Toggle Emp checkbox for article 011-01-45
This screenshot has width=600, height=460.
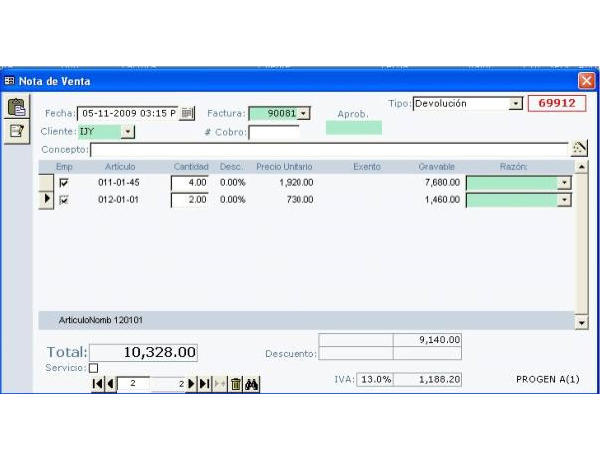click(x=64, y=183)
